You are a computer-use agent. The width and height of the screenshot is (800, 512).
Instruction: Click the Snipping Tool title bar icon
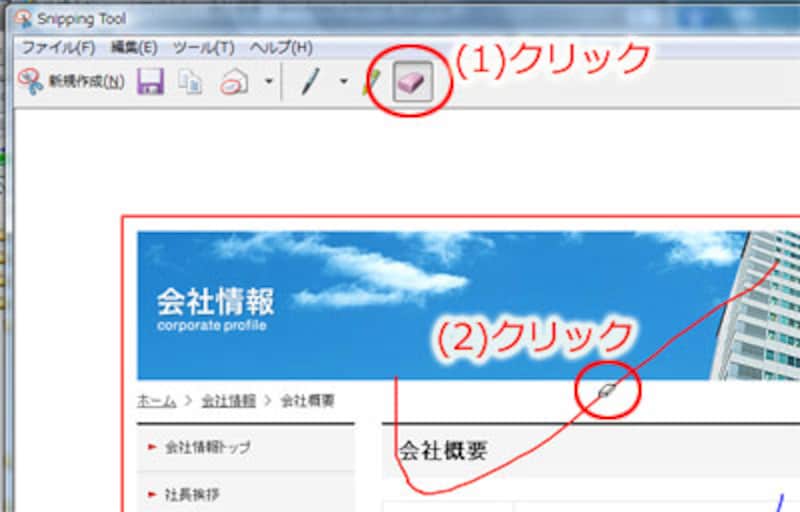(x=23, y=19)
